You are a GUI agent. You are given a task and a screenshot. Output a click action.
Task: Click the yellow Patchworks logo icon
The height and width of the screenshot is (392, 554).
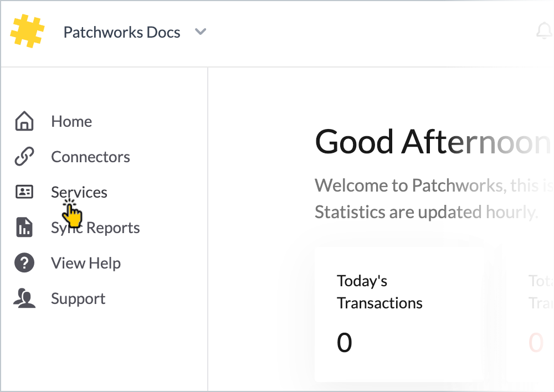[x=27, y=31]
